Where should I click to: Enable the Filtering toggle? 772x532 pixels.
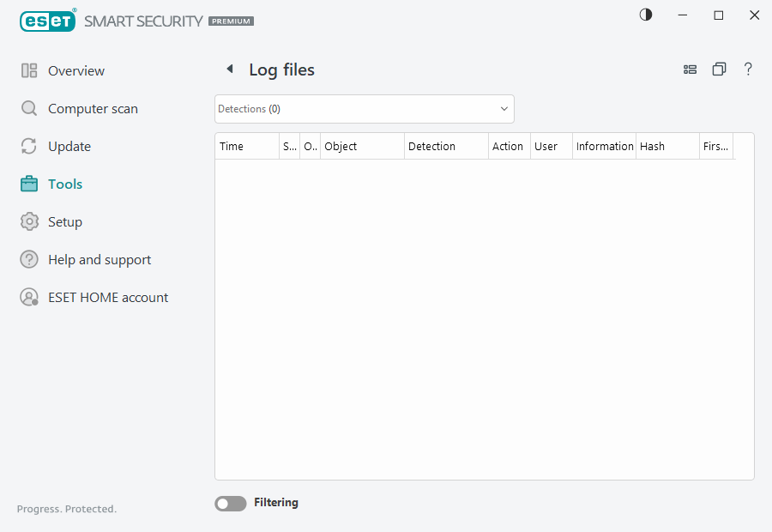(x=230, y=503)
